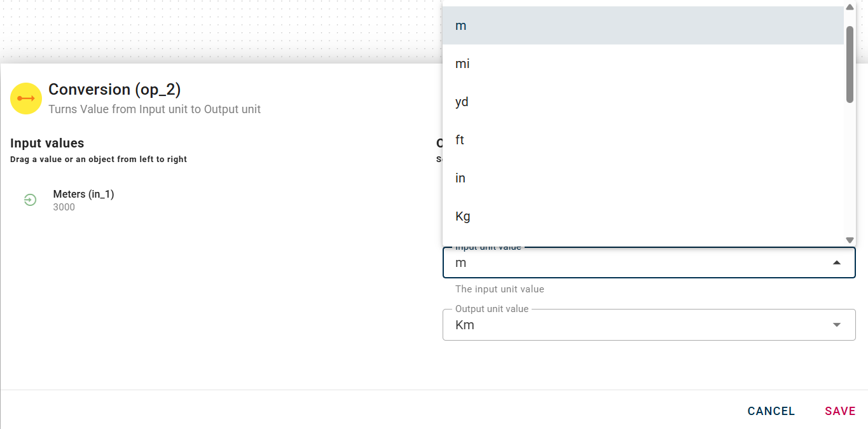Expand the Output unit value dropdown arrow

(x=837, y=325)
